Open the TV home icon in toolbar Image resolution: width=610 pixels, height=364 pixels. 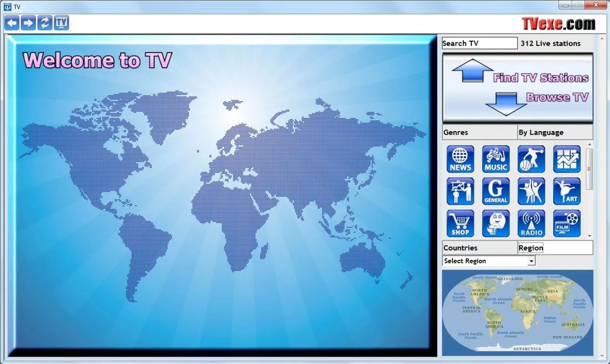[61, 23]
